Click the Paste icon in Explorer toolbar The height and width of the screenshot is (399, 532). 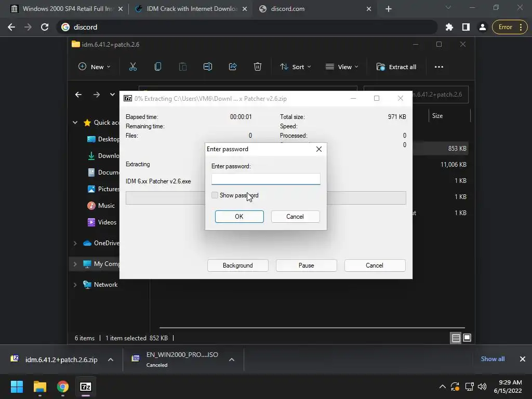tap(182, 67)
